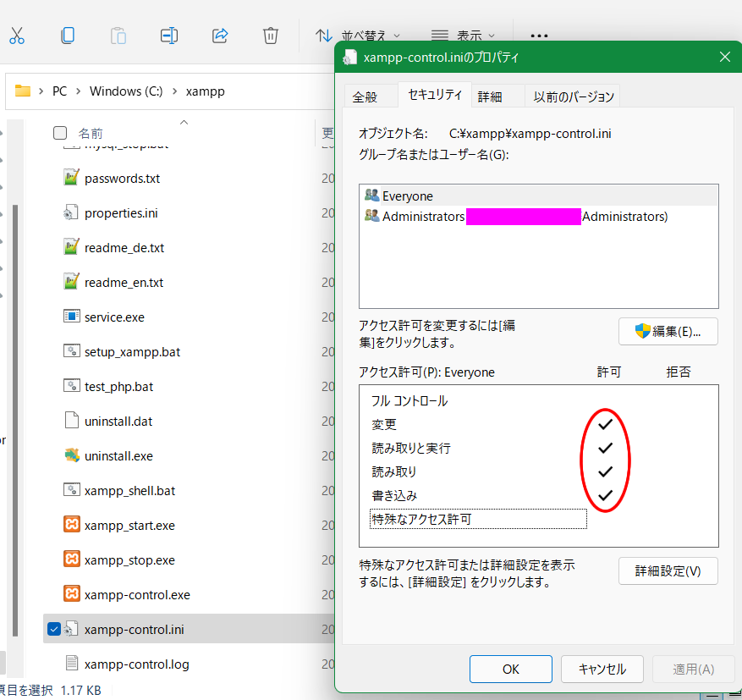Select passwords.txt in the file list
Image resolution: width=742 pixels, height=700 pixels.
(122, 179)
